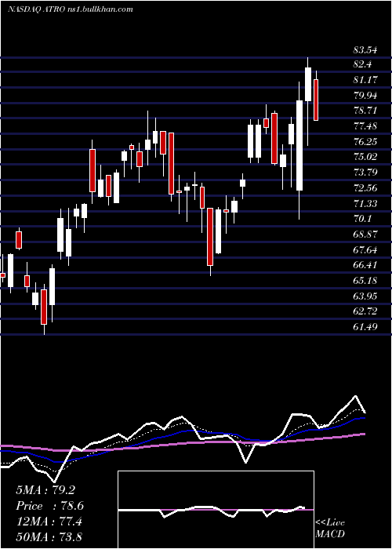The width and height of the screenshot is (392, 549).
Task: Click the tallest white candle near 79.94
Action: [299, 145]
